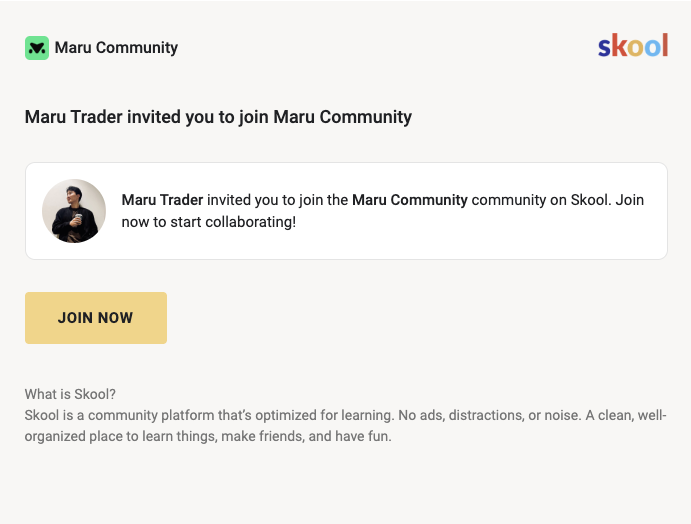Open Maru Trader's round profile photo
691x524 pixels.
74,211
